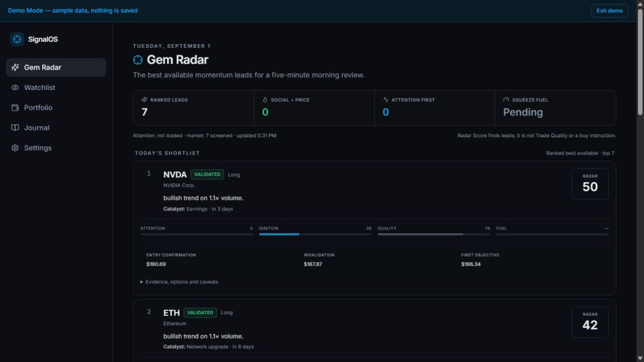The width and height of the screenshot is (644, 362).
Task: Click the NVDA Attention progress bar
Action: point(197,234)
